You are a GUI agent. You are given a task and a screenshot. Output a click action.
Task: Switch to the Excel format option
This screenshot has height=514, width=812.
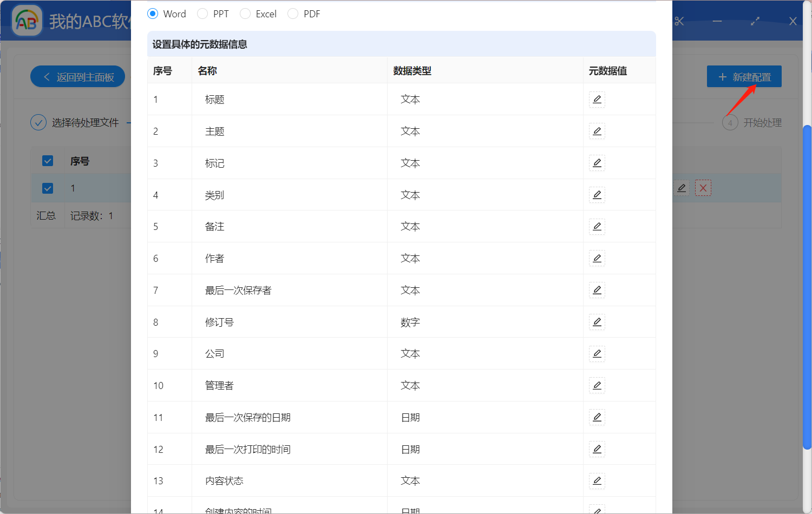click(x=245, y=14)
